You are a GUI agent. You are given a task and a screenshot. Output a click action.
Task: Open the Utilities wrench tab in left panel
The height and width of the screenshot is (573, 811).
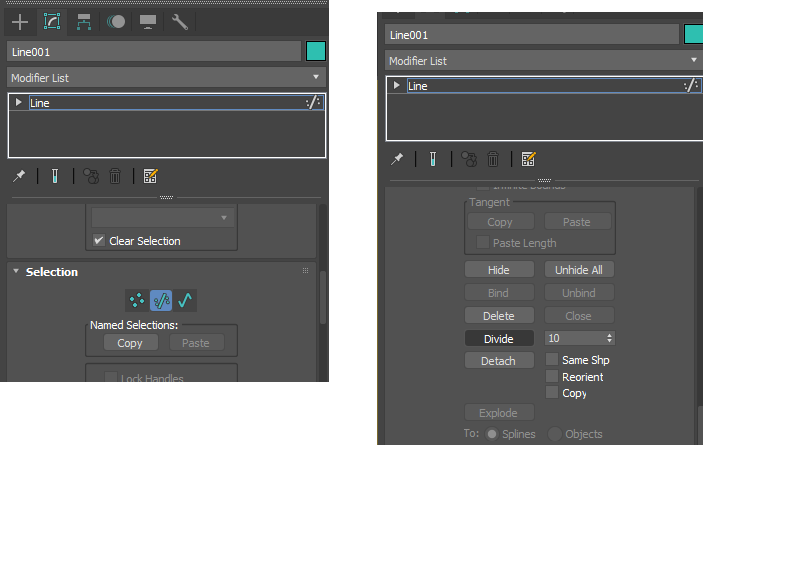click(x=179, y=22)
